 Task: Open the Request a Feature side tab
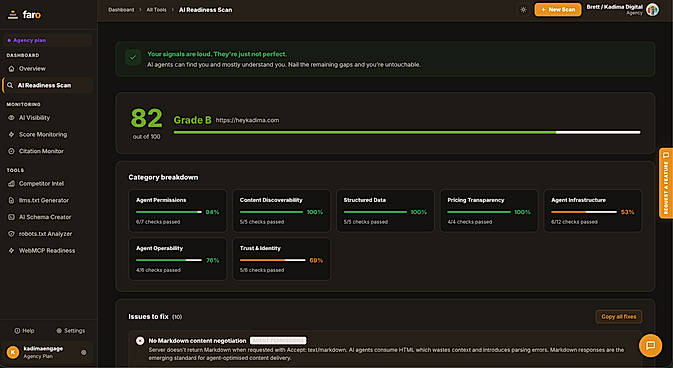666,183
